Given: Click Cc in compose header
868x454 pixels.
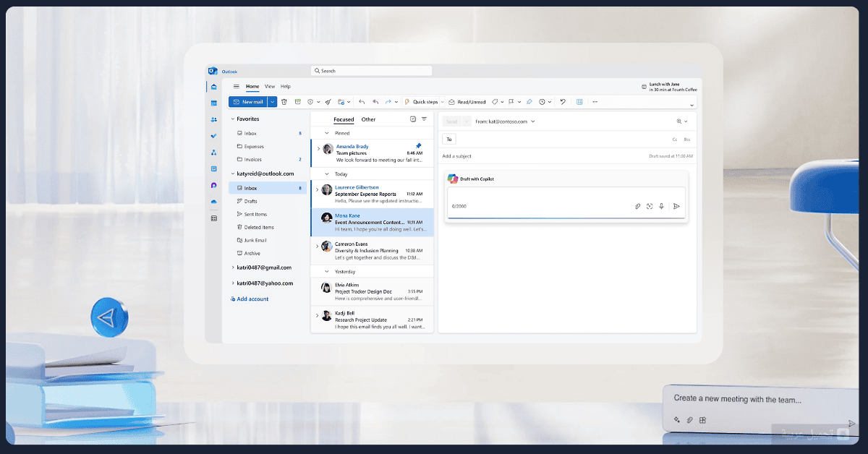Looking at the screenshot, I should [x=675, y=139].
